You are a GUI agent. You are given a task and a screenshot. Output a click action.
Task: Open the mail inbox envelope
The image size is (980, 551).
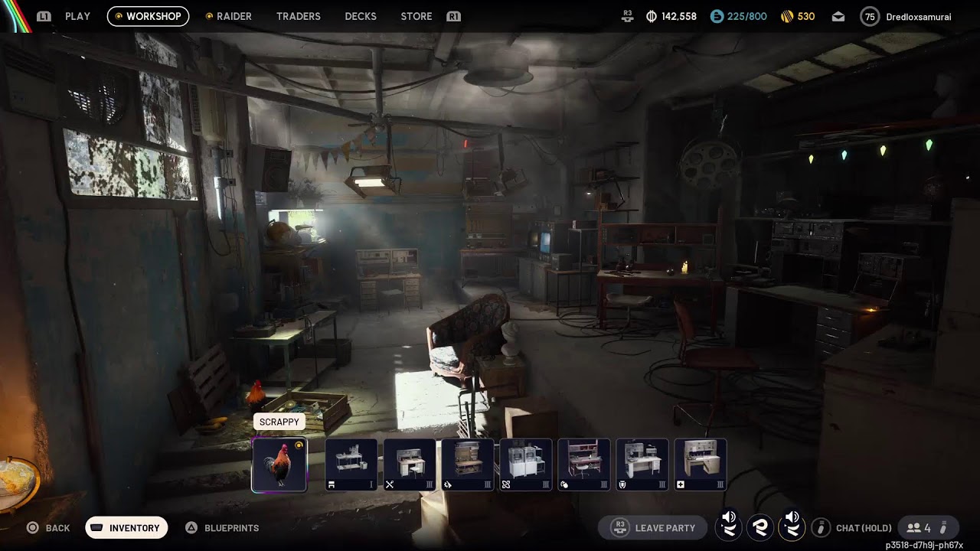838,16
